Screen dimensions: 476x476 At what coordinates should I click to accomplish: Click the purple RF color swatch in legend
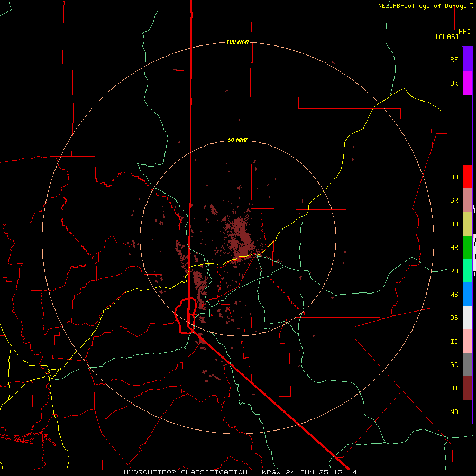467,59
